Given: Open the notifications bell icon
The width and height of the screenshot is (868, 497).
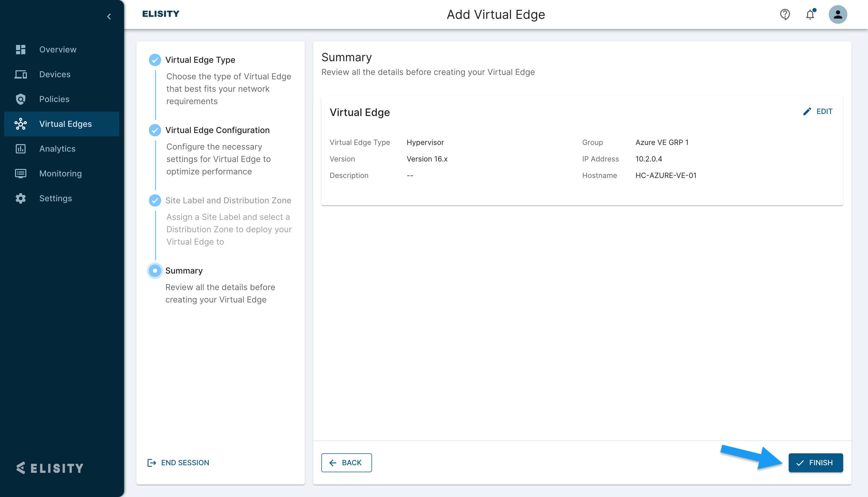Looking at the screenshot, I should click(x=810, y=14).
